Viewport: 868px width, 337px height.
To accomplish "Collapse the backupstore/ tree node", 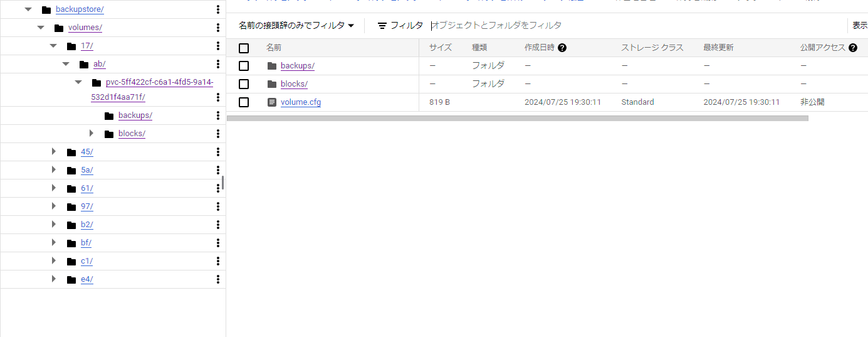I will point(28,9).
